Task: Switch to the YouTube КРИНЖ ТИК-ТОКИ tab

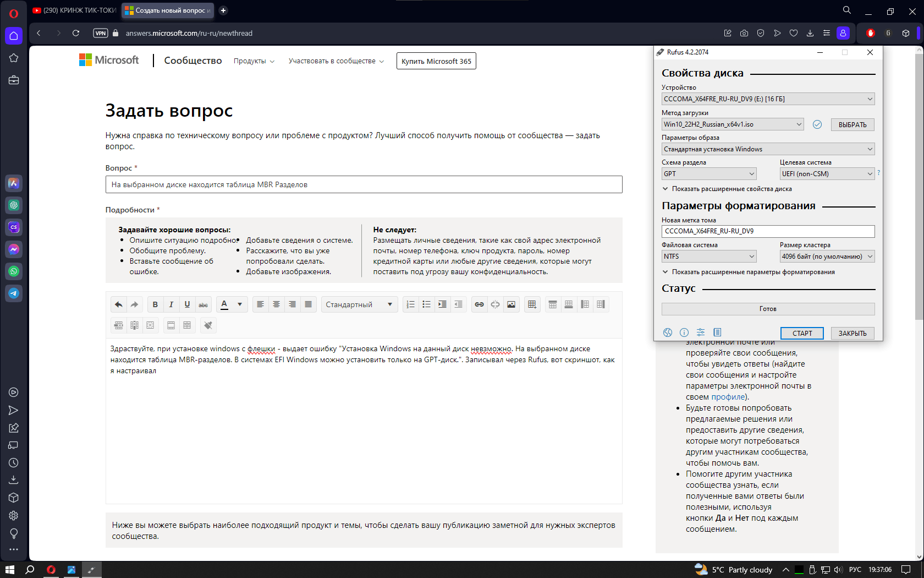Action: 75,10
